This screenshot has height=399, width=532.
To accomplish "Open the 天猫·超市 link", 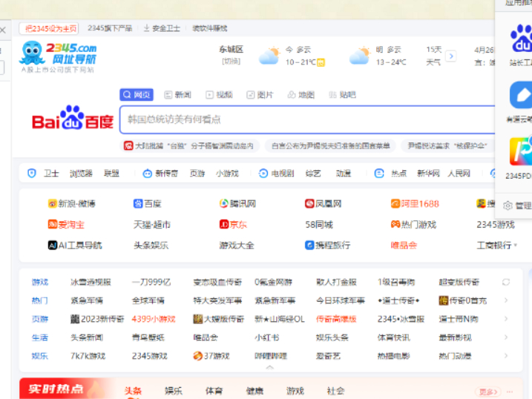I will tap(151, 225).
